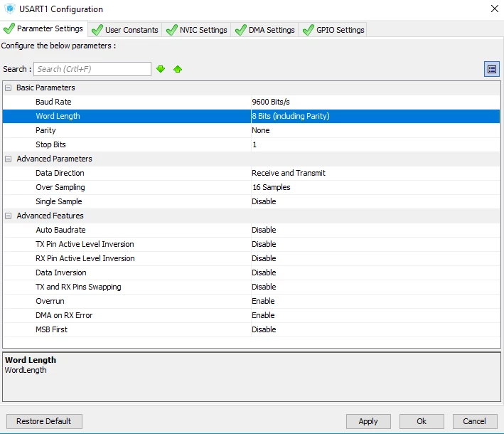Click the green down arrow search-next icon

[161, 69]
